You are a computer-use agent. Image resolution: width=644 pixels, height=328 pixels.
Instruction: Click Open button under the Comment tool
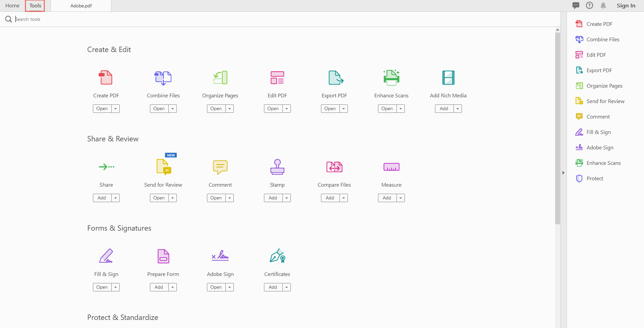pos(216,198)
